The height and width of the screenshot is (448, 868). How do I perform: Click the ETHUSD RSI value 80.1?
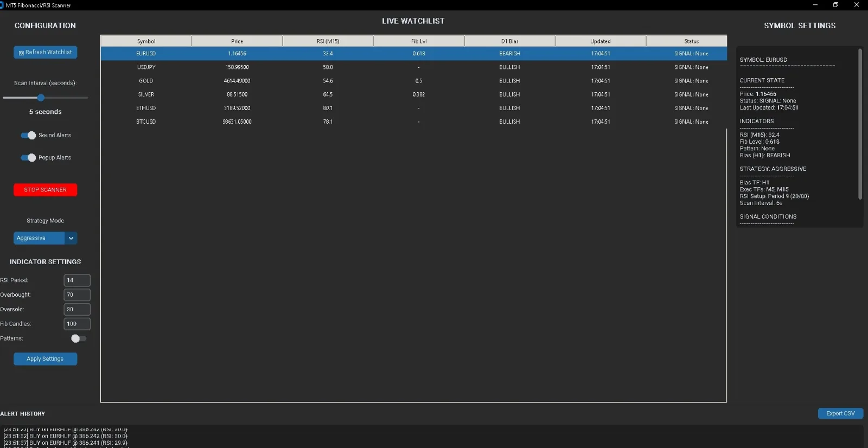click(328, 108)
